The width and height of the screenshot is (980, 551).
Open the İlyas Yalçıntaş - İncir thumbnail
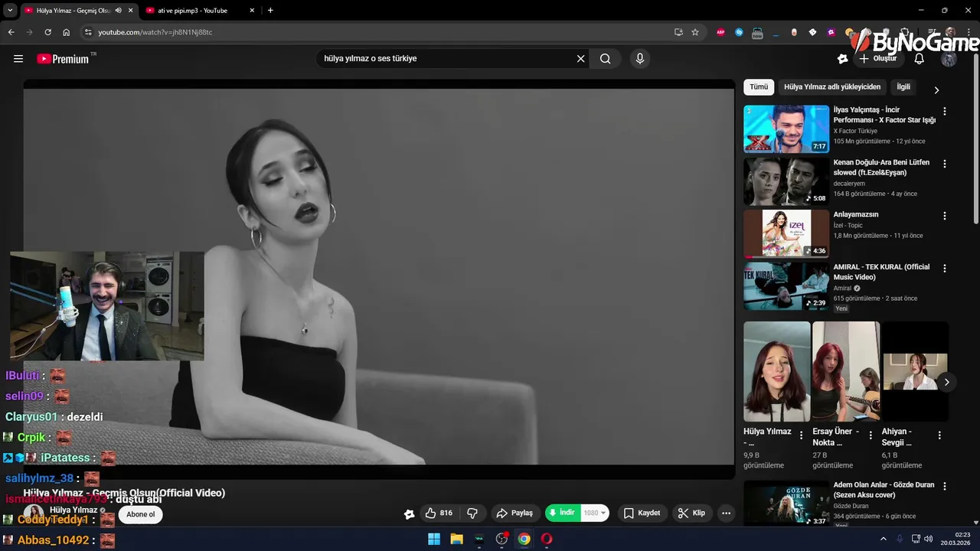pos(786,129)
